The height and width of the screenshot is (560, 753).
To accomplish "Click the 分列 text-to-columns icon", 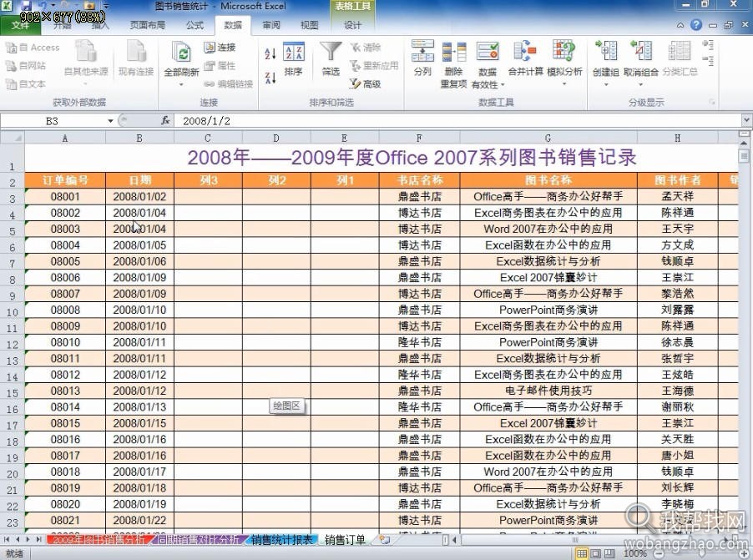I will [x=422, y=52].
